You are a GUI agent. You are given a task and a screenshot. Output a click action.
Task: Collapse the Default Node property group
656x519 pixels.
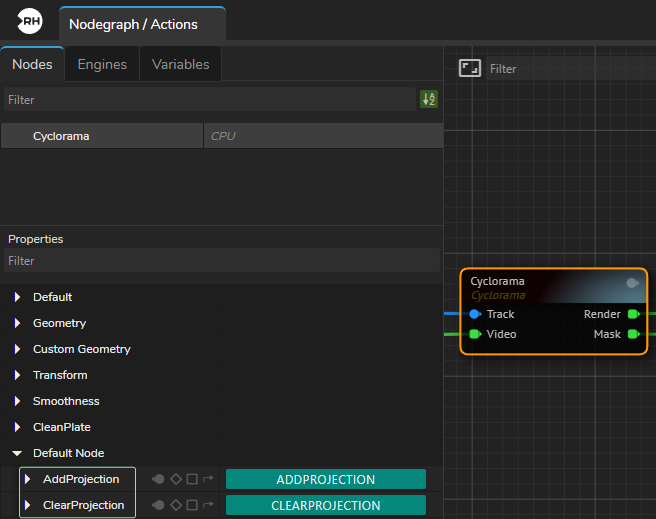pos(17,453)
